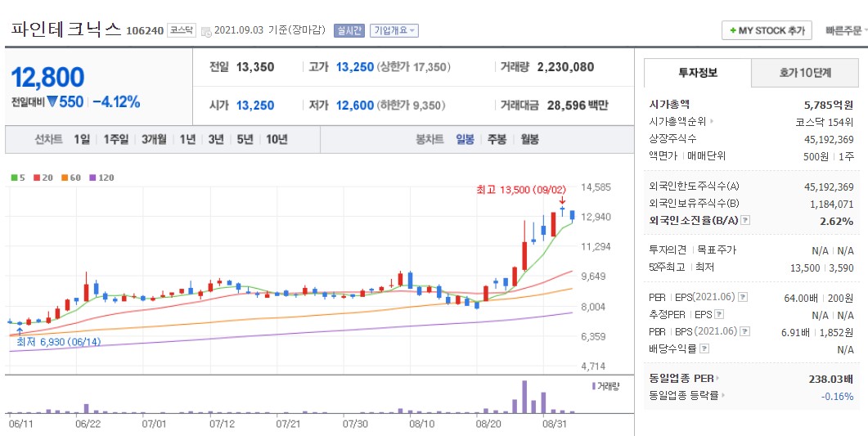Expand the 빠른주문 dropdown
Image resolution: width=868 pixels, height=436 pixels.
click(846, 31)
